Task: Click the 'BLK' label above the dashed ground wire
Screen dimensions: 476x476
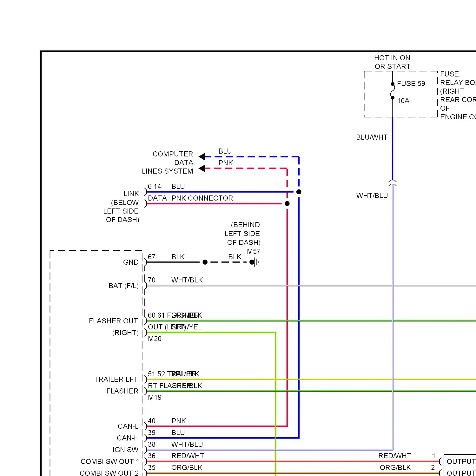Action: [235, 257]
